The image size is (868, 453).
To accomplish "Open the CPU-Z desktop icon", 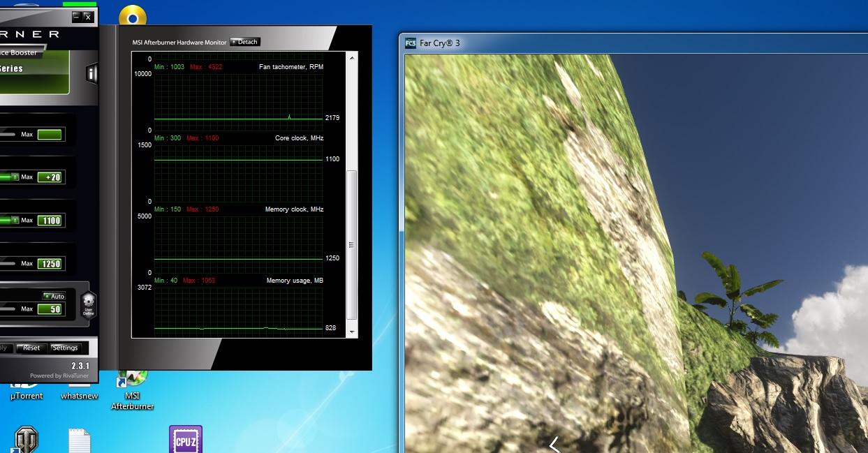I will (x=186, y=440).
